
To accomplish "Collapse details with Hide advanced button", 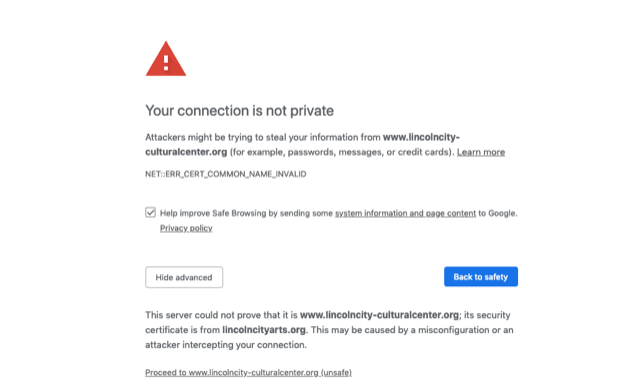I will (x=184, y=277).
